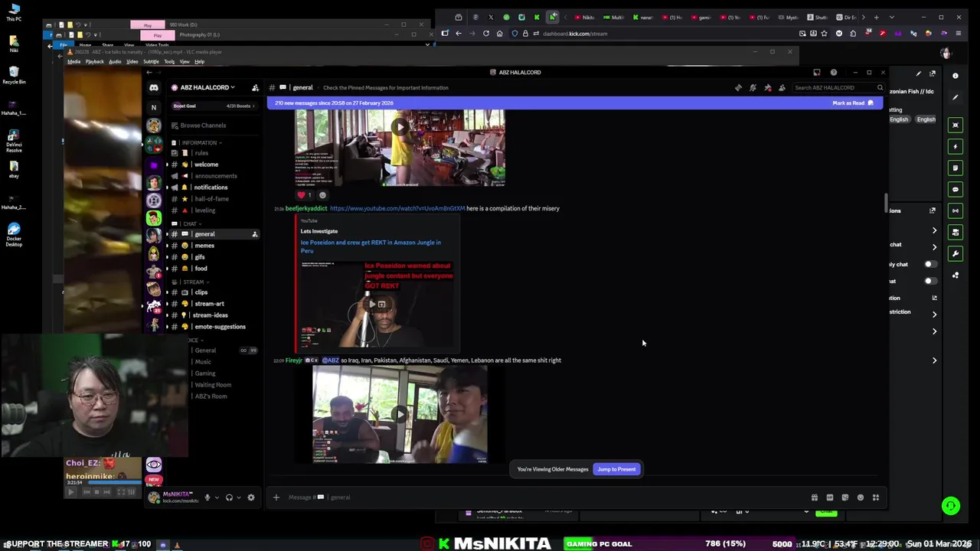Open Discord direct messages home icon
This screenshot has height=551, width=980.
coord(154,87)
